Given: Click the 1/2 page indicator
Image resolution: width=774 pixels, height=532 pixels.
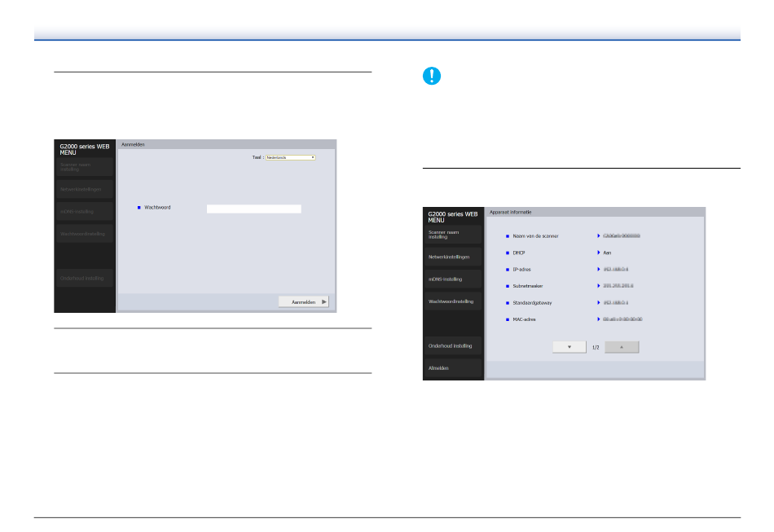Looking at the screenshot, I should [x=596, y=347].
